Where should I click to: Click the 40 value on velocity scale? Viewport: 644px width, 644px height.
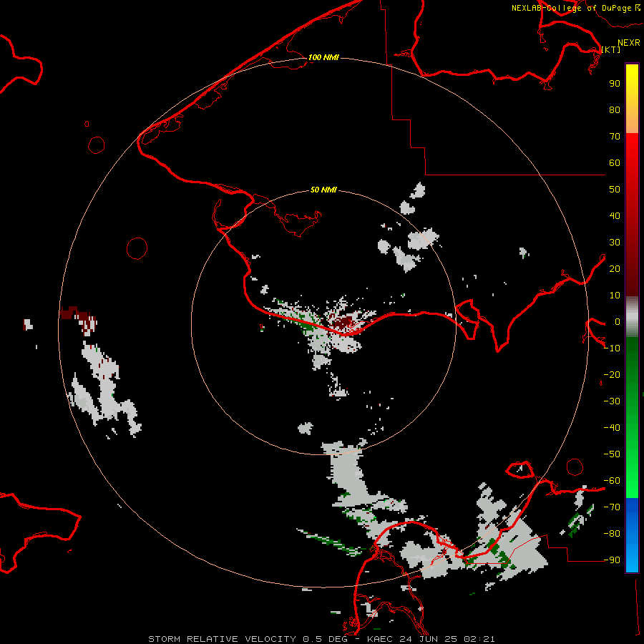pos(615,216)
